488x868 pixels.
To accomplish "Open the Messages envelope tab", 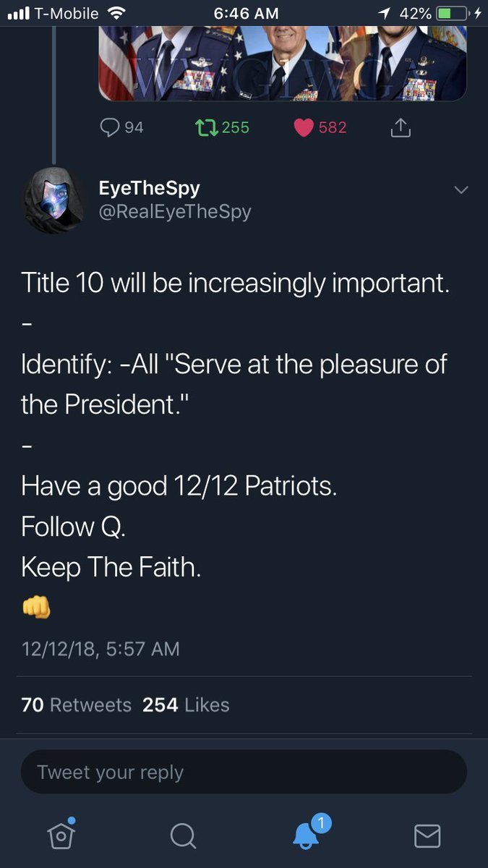I will (427, 835).
